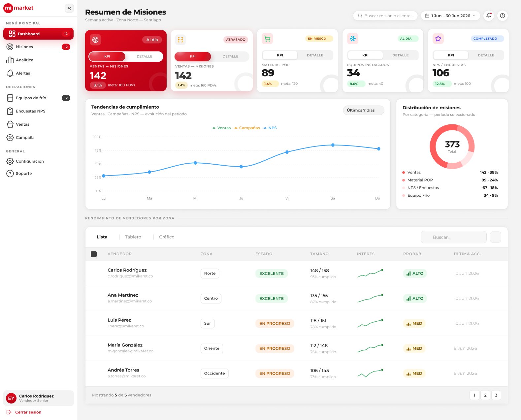Screen dimensions: 521x420
Task: Click the donut chart showing 373 Total
Action: (x=452, y=146)
